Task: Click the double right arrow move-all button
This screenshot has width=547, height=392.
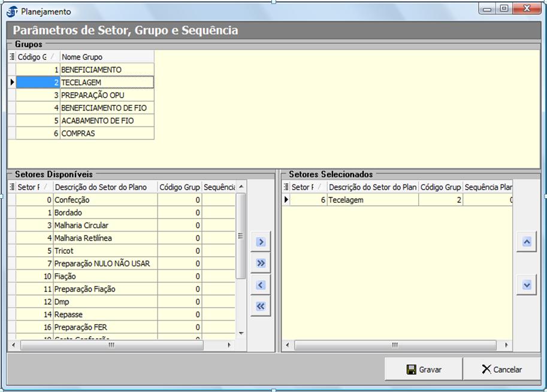Action: 260,263
